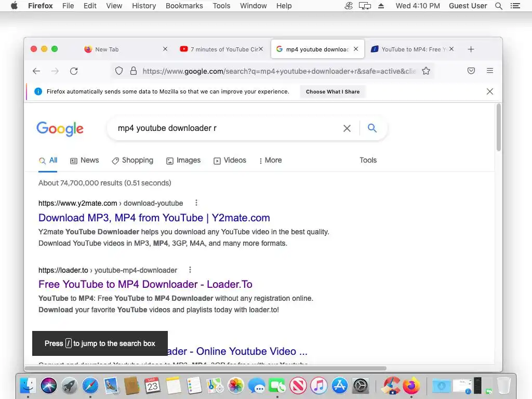The height and width of the screenshot is (399, 532).
Task: Open Messages app in dock
Action: click(256, 385)
